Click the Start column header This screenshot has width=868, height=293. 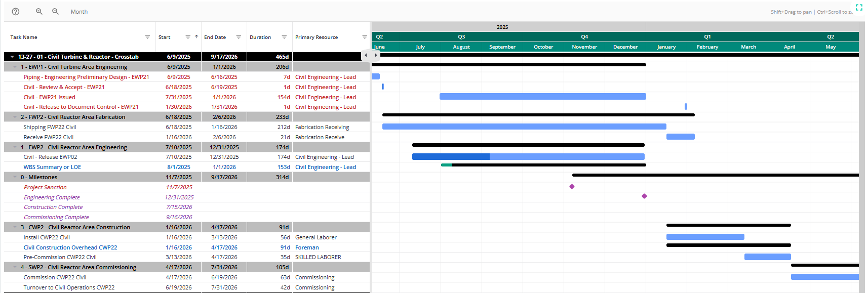tap(165, 37)
